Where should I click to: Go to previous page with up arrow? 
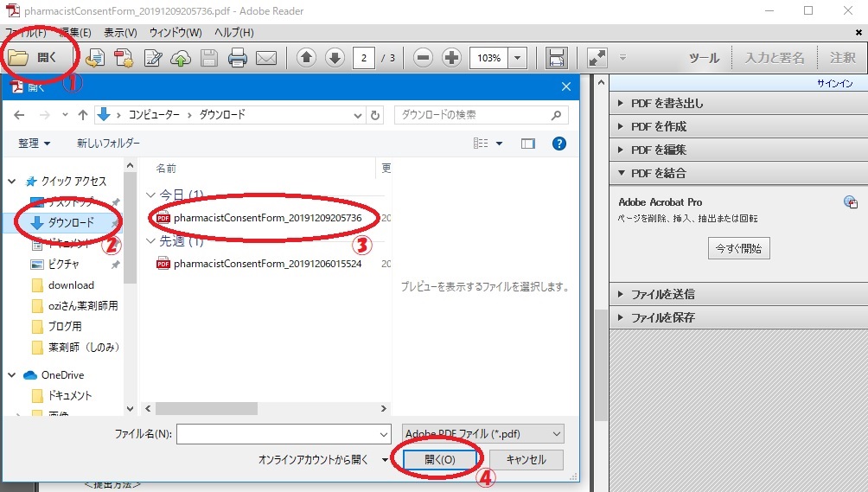coord(306,58)
